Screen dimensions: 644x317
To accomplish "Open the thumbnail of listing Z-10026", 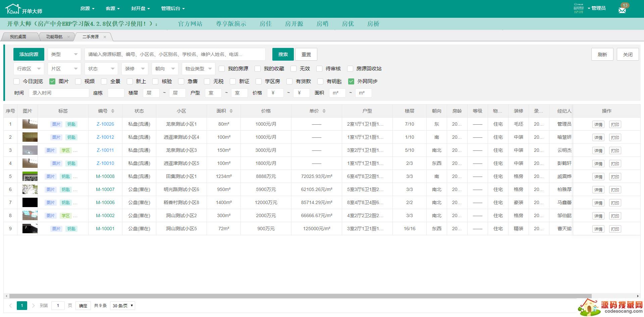I will (x=30, y=124).
